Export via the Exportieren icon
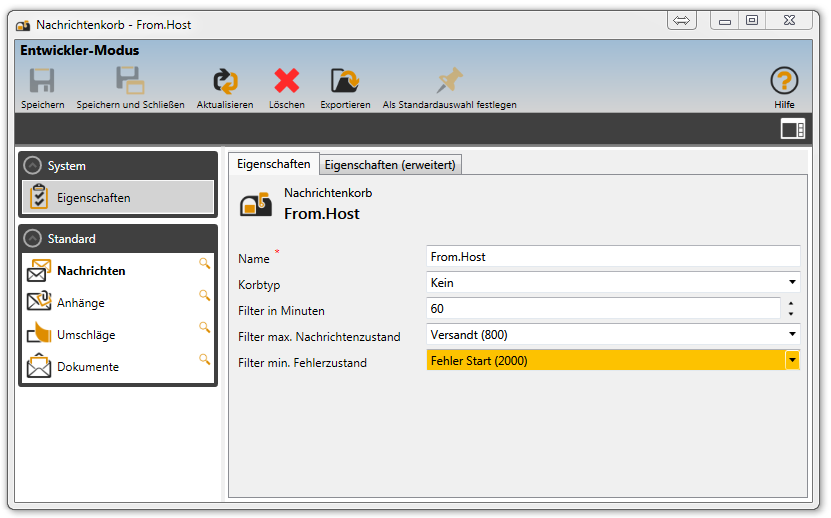This screenshot has width=831, height=518. (x=345, y=82)
